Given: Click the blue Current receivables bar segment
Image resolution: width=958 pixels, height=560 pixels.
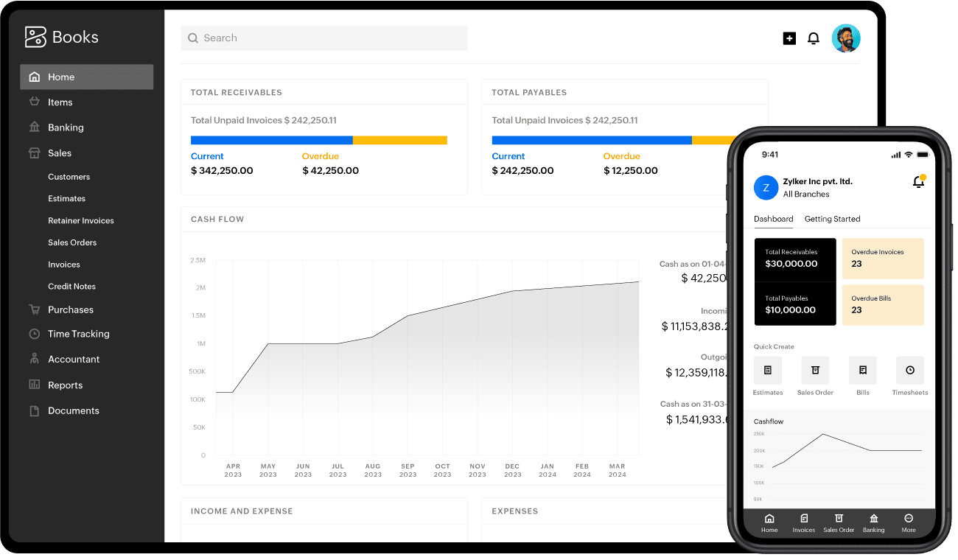Looking at the screenshot, I should coord(271,140).
